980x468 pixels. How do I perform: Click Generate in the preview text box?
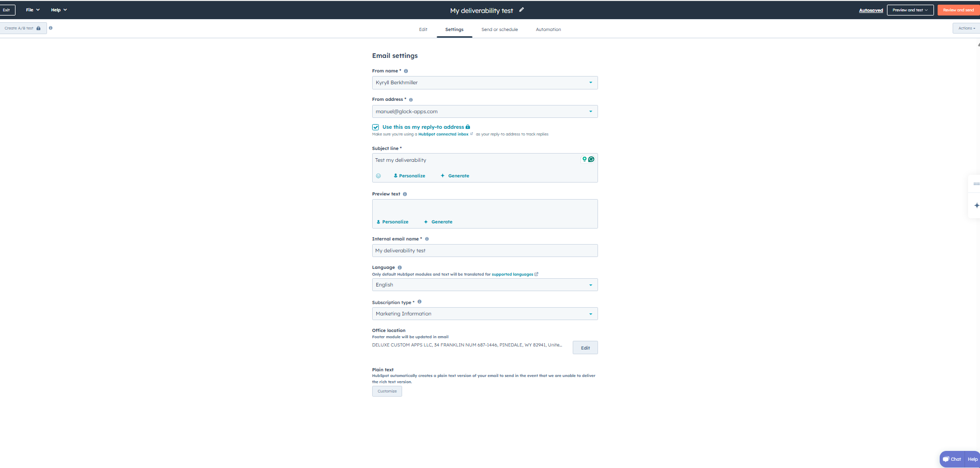click(438, 222)
